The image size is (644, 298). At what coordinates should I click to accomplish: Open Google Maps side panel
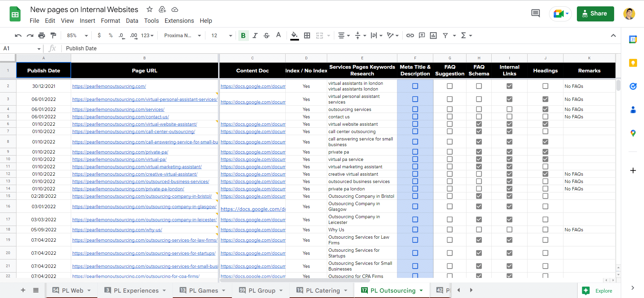point(633,133)
